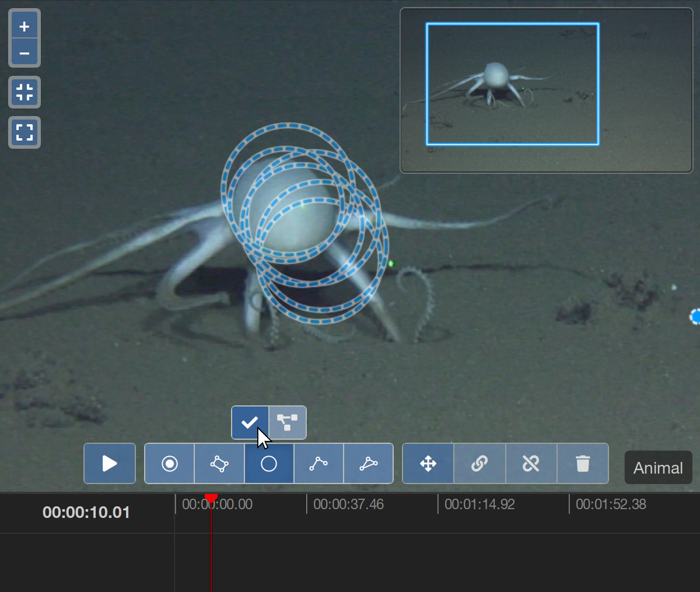700x592 pixels.
Task: Select the rectangle annotation tool
Action: (x=219, y=464)
